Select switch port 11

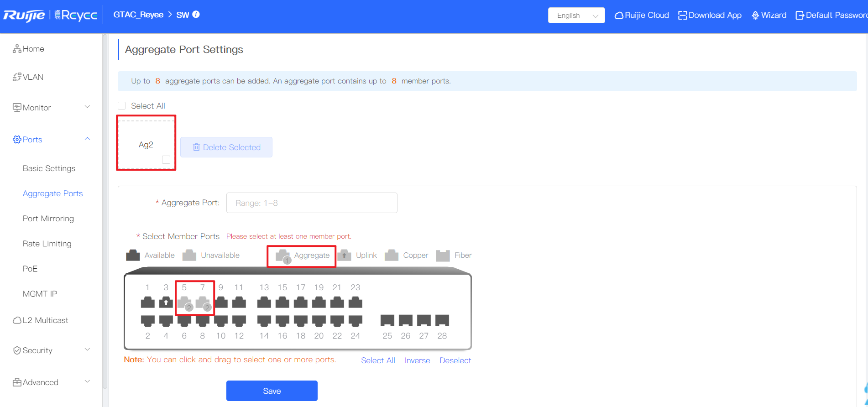(x=239, y=302)
